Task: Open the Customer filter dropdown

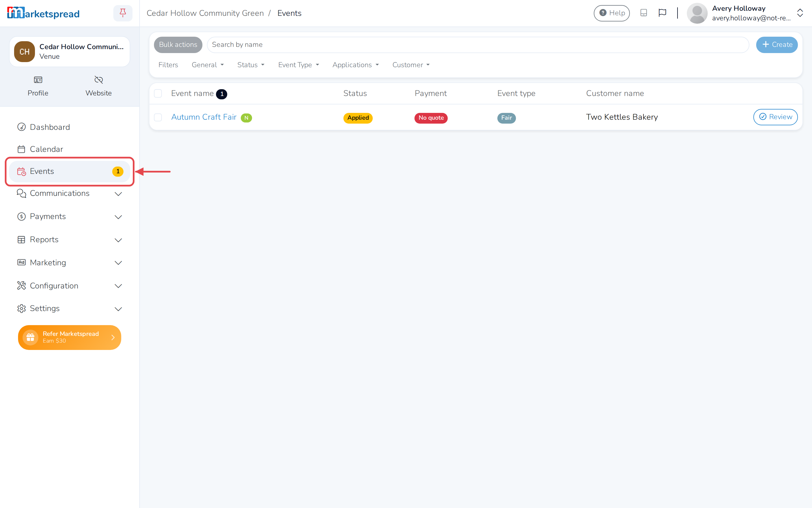Action: pos(411,65)
